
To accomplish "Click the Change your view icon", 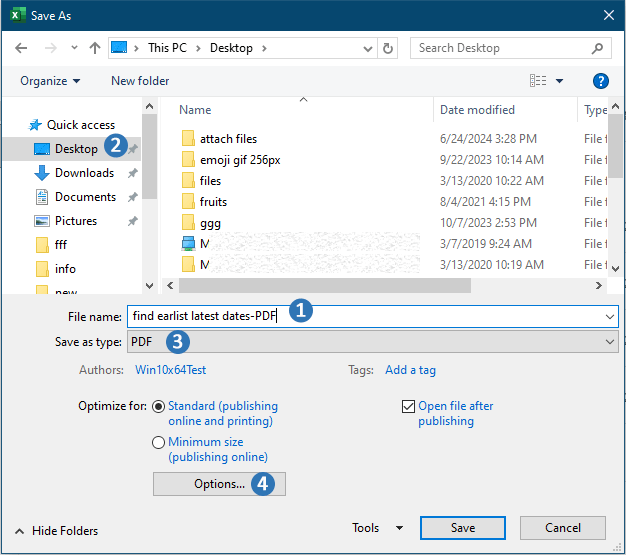I will click(x=539, y=81).
